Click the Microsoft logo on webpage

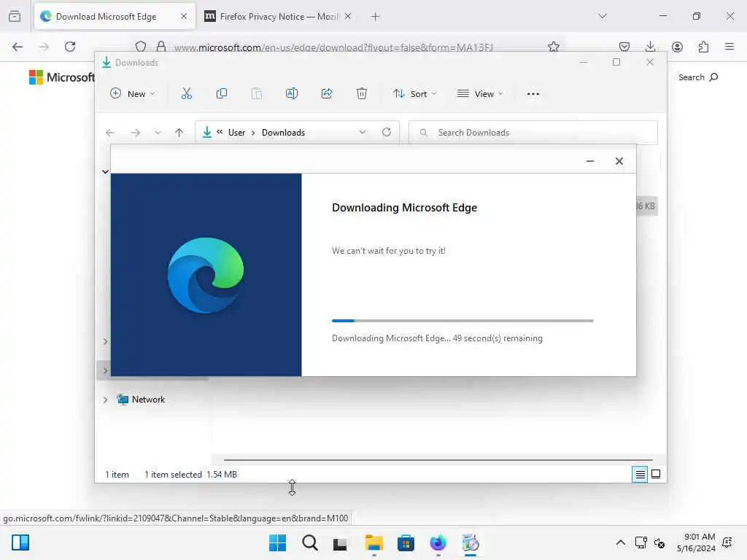coord(62,77)
